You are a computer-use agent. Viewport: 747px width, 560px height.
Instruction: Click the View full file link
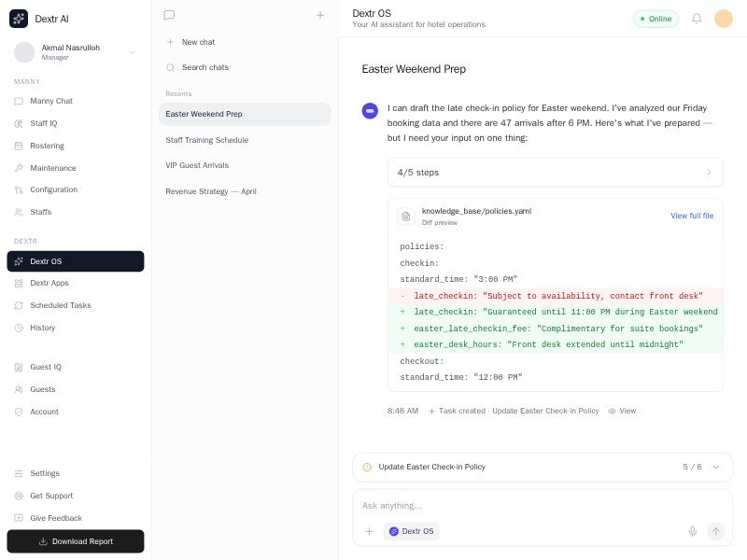pos(692,216)
